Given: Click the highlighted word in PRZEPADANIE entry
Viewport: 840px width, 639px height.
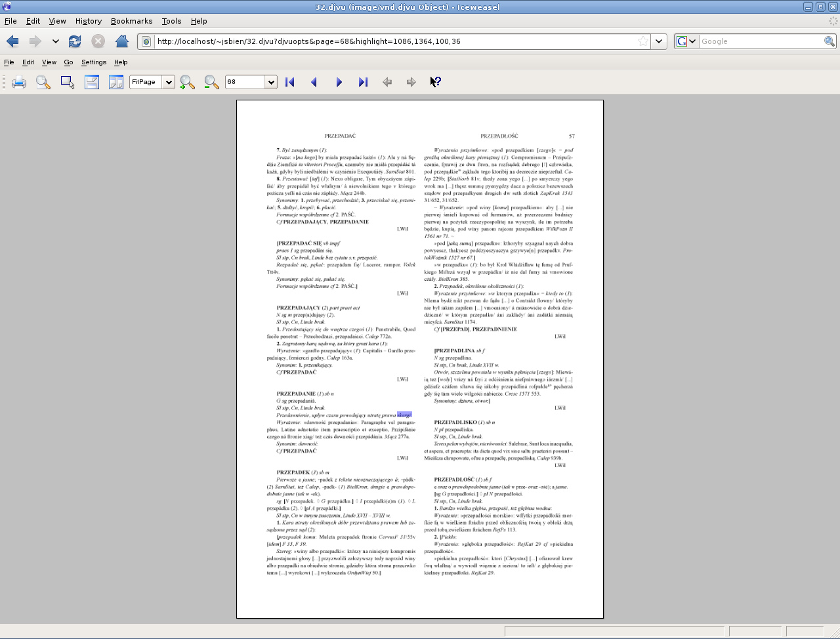Looking at the screenshot, I should pyautogui.click(x=404, y=415).
